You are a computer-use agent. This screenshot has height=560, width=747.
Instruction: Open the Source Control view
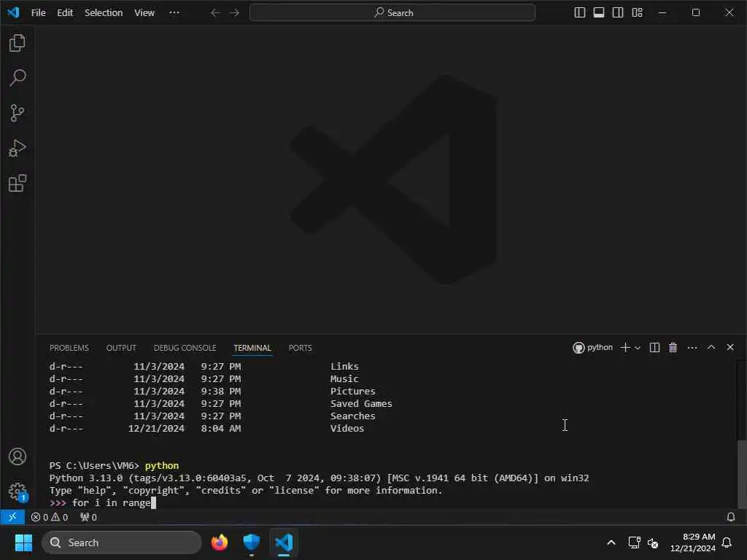pos(18,113)
